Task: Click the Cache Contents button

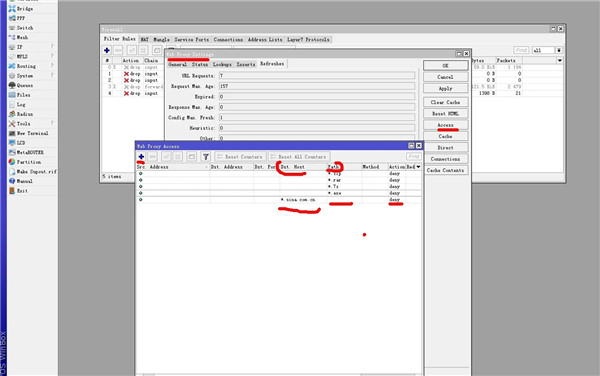Action: pos(445,170)
